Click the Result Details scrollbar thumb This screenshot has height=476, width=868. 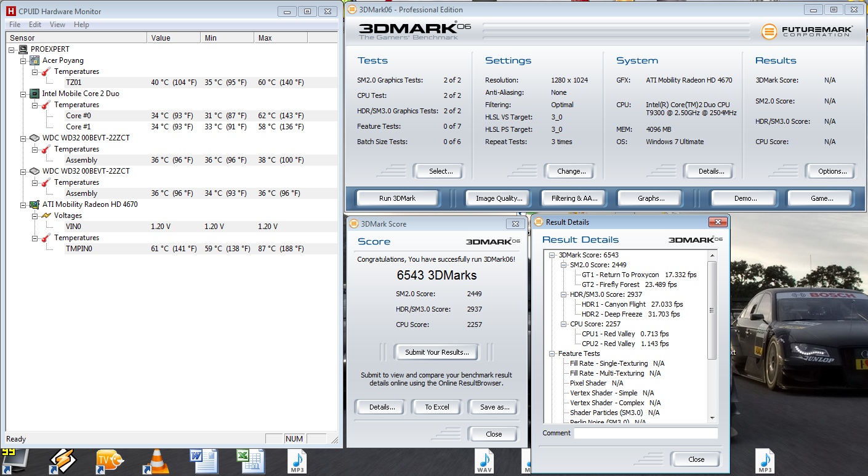point(712,310)
